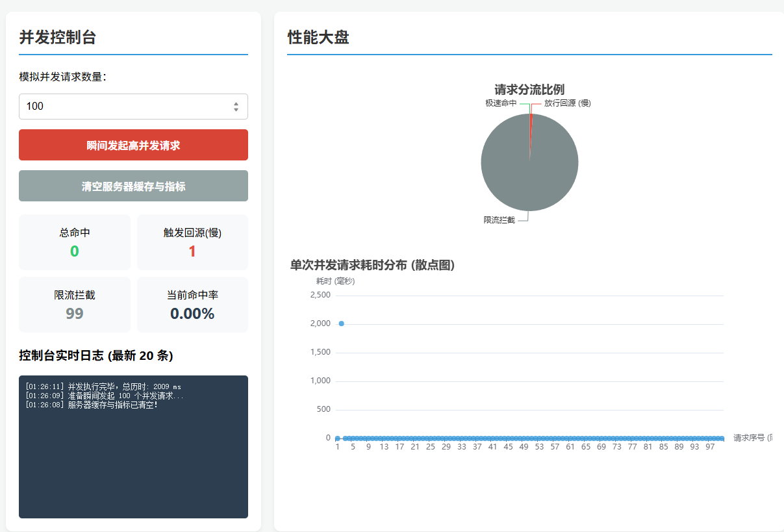Select the 总命中 statistic card
This screenshot has height=532, width=784.
pos(75,242)
